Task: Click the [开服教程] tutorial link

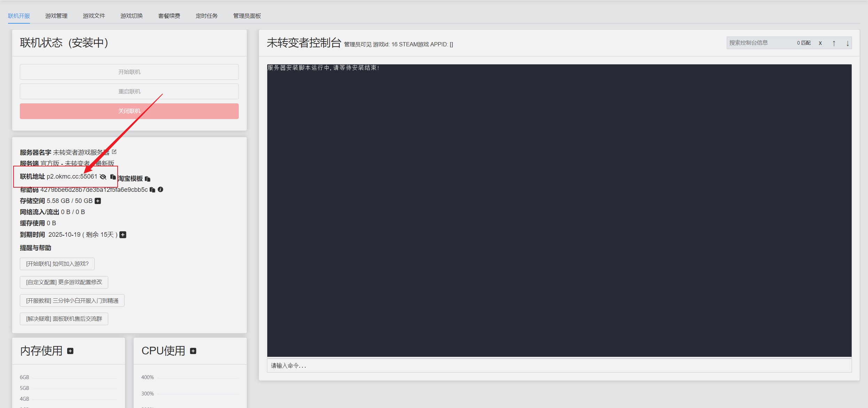Action: click(x=72, y=300)
